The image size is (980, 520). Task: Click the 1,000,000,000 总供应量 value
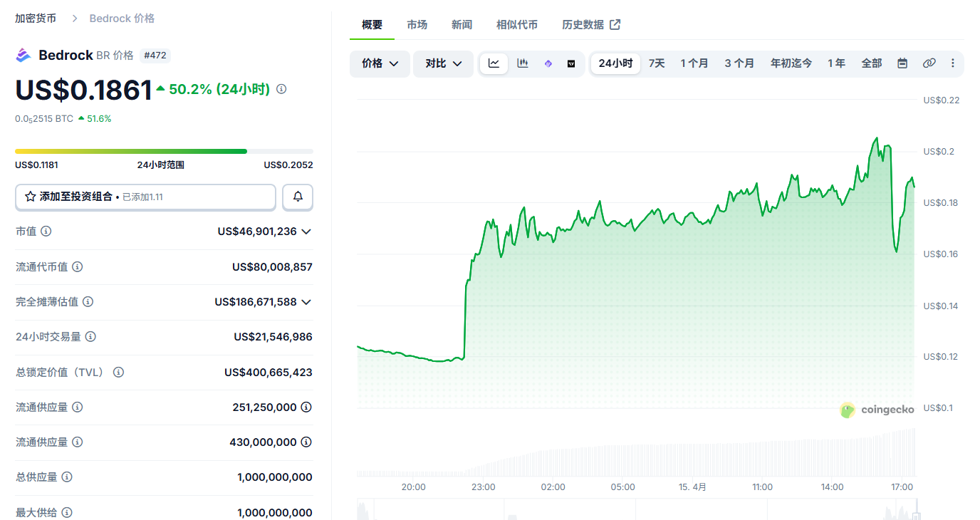click(275, 477)
